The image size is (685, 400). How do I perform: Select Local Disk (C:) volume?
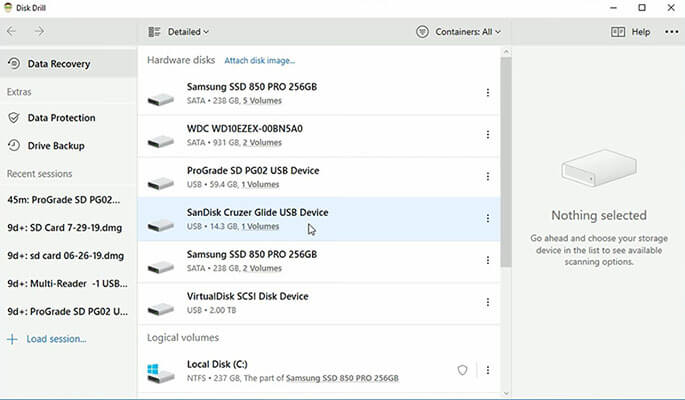click(x=319, y=371)
